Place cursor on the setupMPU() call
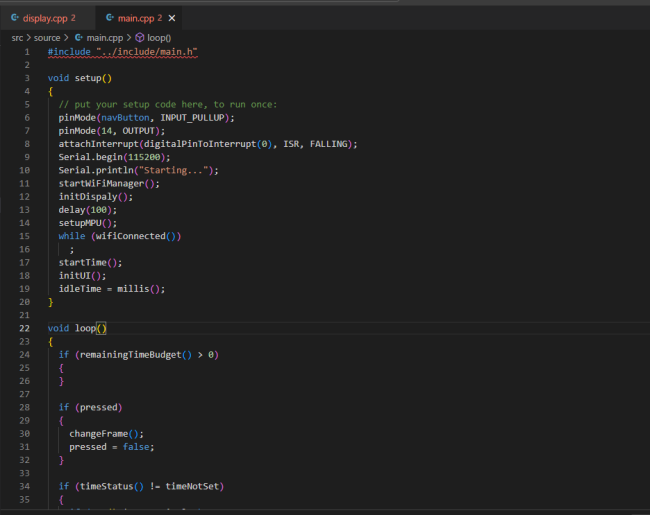This screenshot has height=515, width=650. (85, 223)
